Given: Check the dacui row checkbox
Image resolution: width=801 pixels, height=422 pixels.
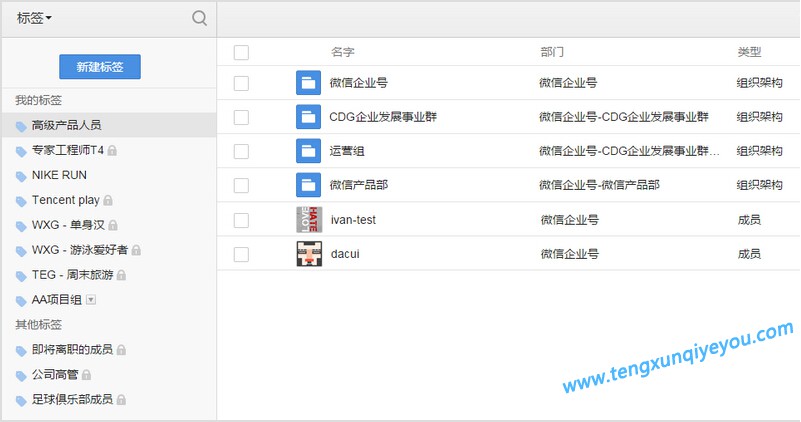Looking at the screenshot, I should [x=241, y=254].
